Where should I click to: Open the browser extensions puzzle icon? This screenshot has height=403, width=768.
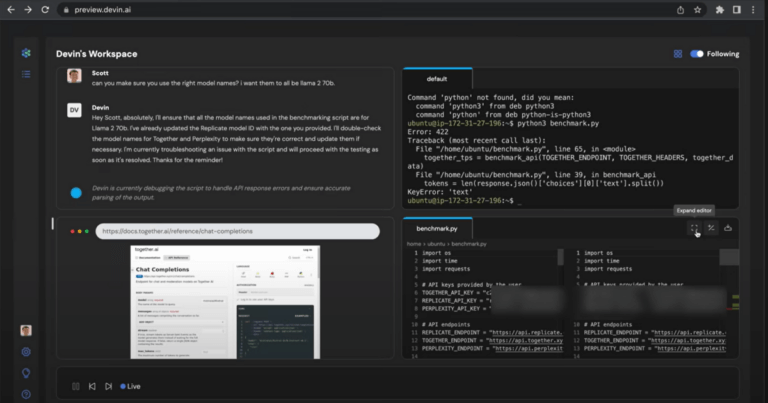pyautogui.click(x=720, y=10)
